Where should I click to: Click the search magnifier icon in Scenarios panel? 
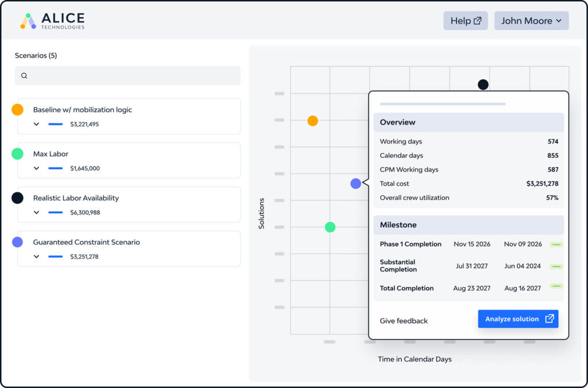(x=24, y=75)
